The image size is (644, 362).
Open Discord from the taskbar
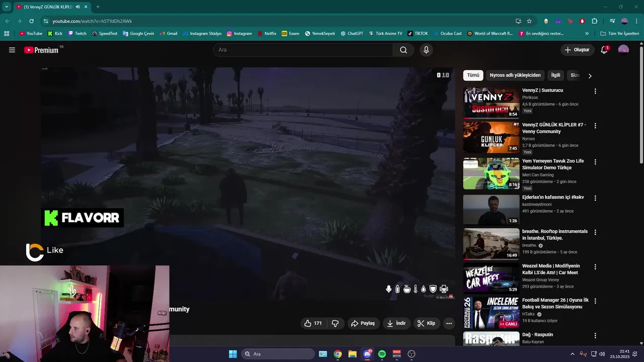pyautogui.click(x=367, y=354)
